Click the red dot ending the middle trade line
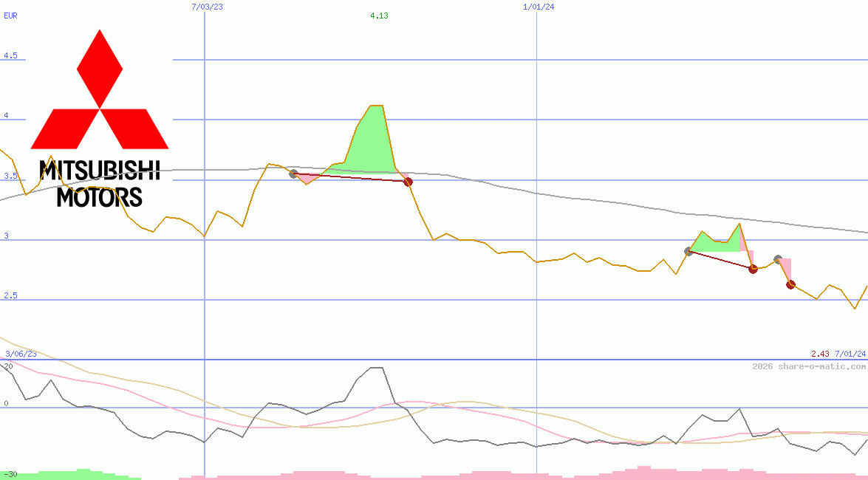Viewport: 868px width, 480px height. point(753,270)
